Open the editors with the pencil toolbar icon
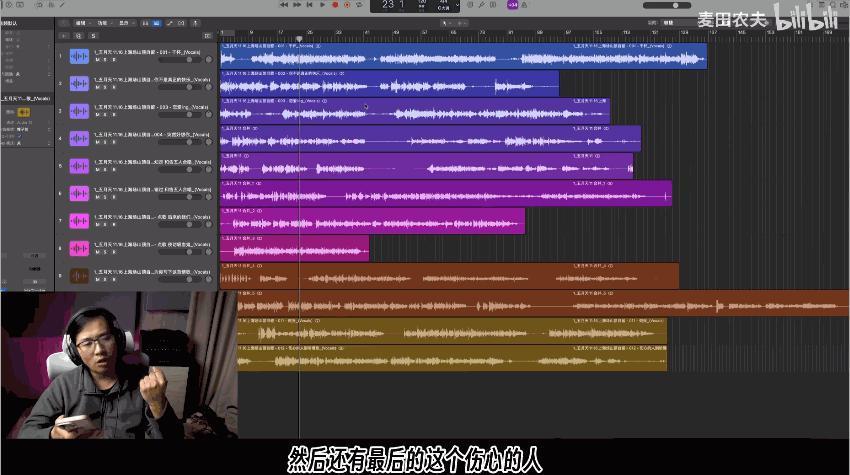 coord(481,4)
